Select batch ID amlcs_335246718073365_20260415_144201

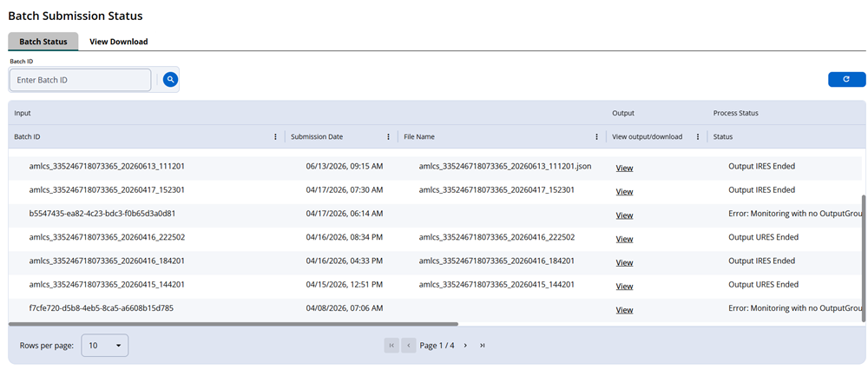tap(107, 285)
